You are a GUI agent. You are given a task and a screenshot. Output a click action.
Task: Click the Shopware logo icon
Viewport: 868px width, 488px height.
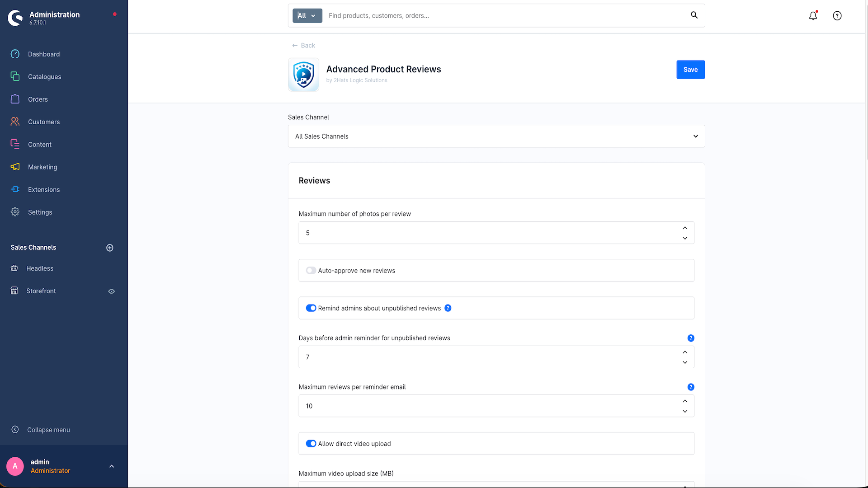[15, 18]
